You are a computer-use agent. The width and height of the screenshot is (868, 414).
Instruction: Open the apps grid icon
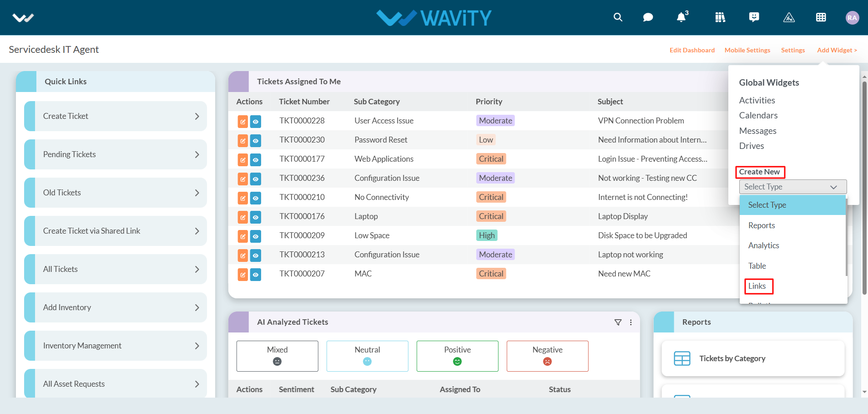pyautogui.click(x=821, y=17)
